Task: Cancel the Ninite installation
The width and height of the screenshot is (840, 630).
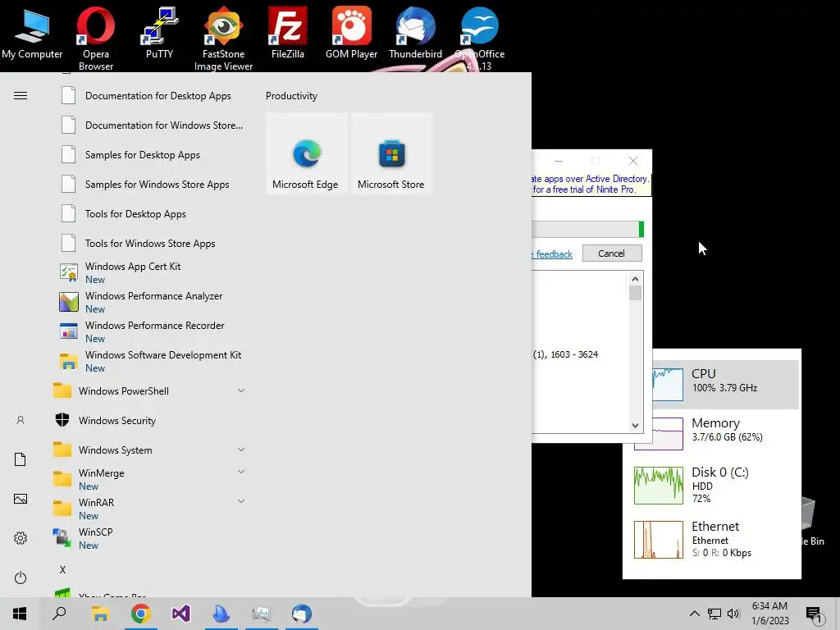Action: [x=612, y=253]
